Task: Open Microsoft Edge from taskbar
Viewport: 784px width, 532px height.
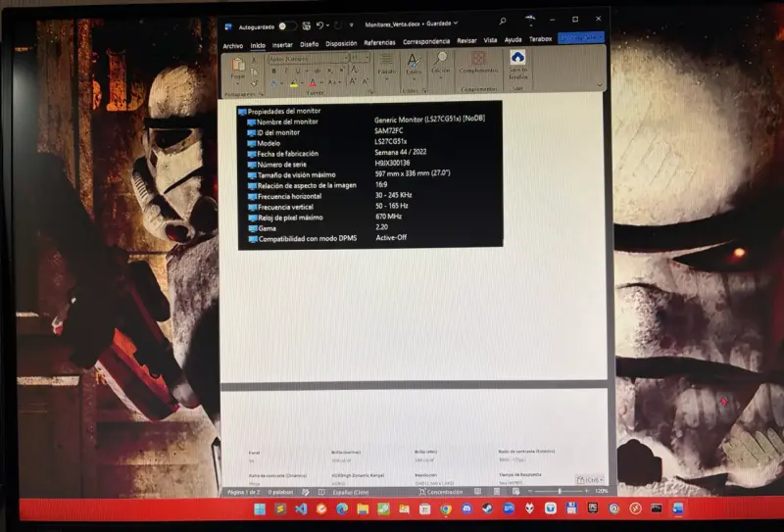Action: pyautogui.click(x=342, y=509)
